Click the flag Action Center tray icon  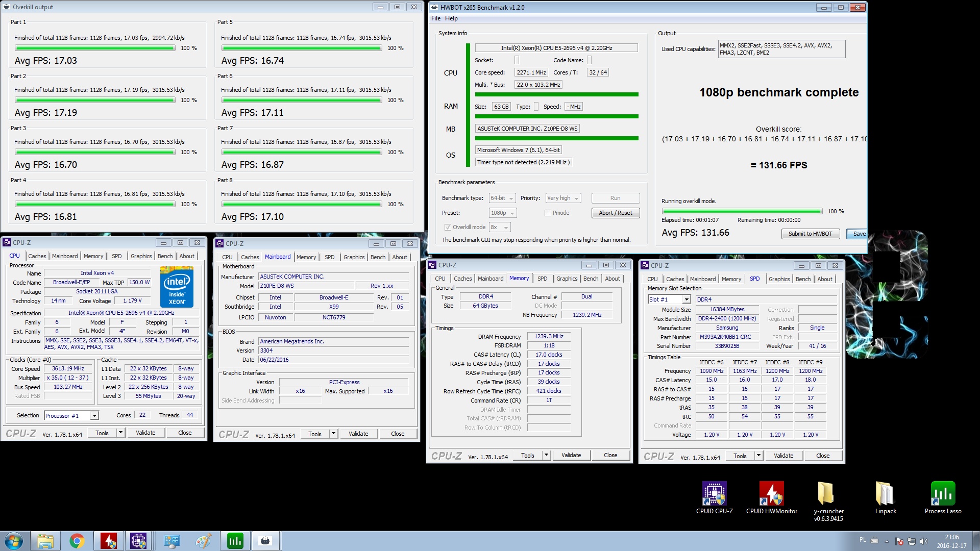point(899,541)
